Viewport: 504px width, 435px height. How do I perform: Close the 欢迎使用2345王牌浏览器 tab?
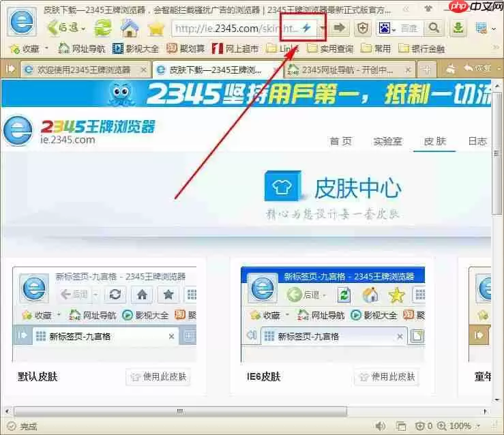point(144,70)
